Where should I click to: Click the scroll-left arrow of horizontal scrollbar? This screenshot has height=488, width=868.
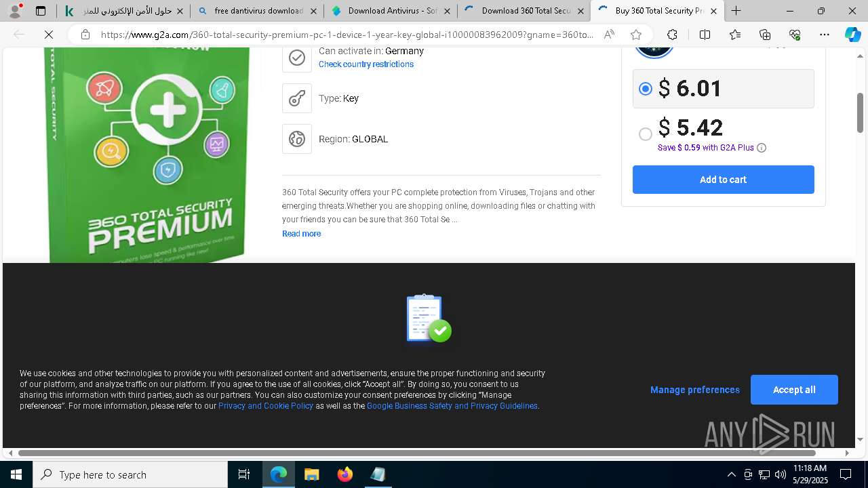[9, 453]
